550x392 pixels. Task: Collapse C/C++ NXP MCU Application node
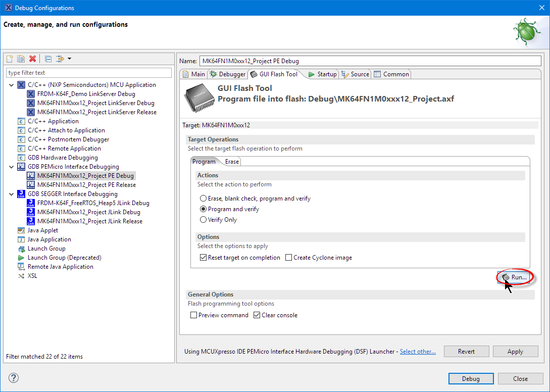click(12, 85)
